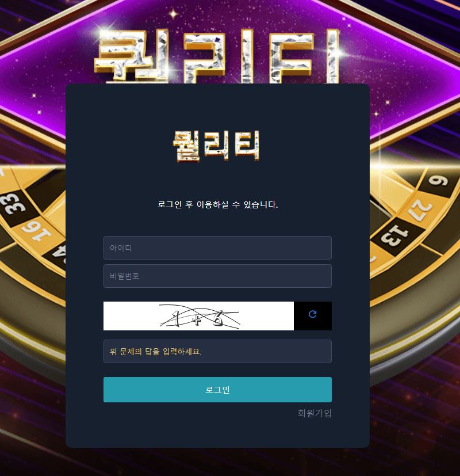The height and width of the screenshot is (476, 460).
Task: Click the 1+6 captcha image
Action: coord(198,316)
